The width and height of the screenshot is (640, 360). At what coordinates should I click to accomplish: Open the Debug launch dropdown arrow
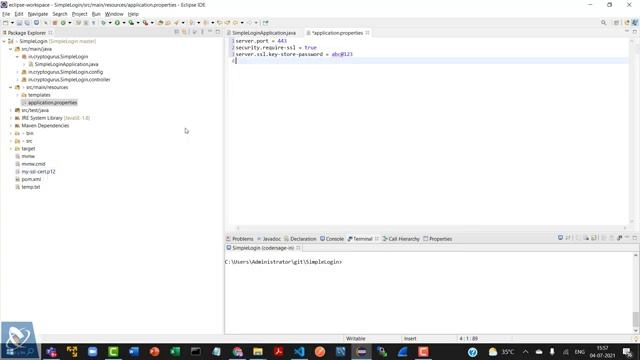point(110,23)
